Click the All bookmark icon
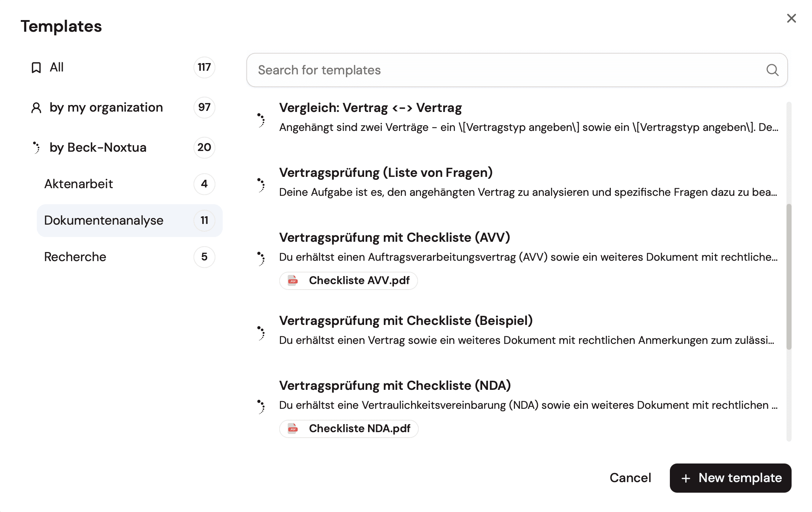Screen dimensions: 812x512 pos(36,67)
